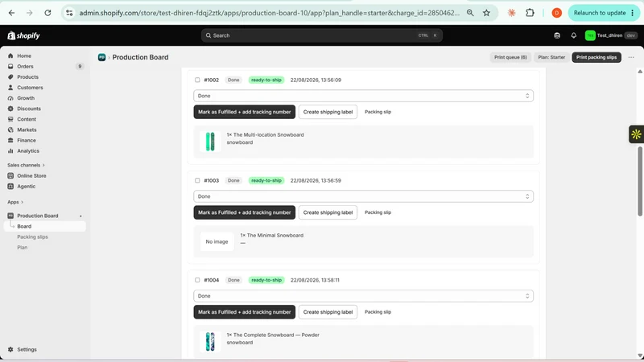Open the extensions puzzle icon

pyautogui.click(x=530, y=13)
